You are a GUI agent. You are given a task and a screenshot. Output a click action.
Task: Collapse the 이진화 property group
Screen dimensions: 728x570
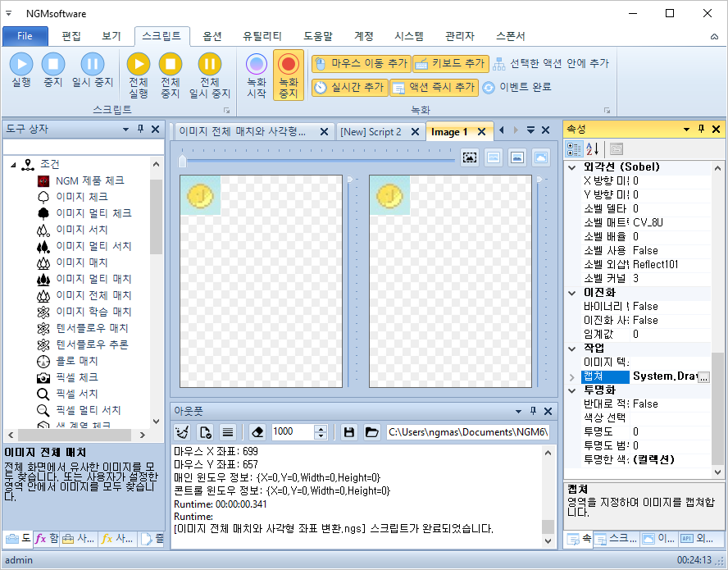572,293
